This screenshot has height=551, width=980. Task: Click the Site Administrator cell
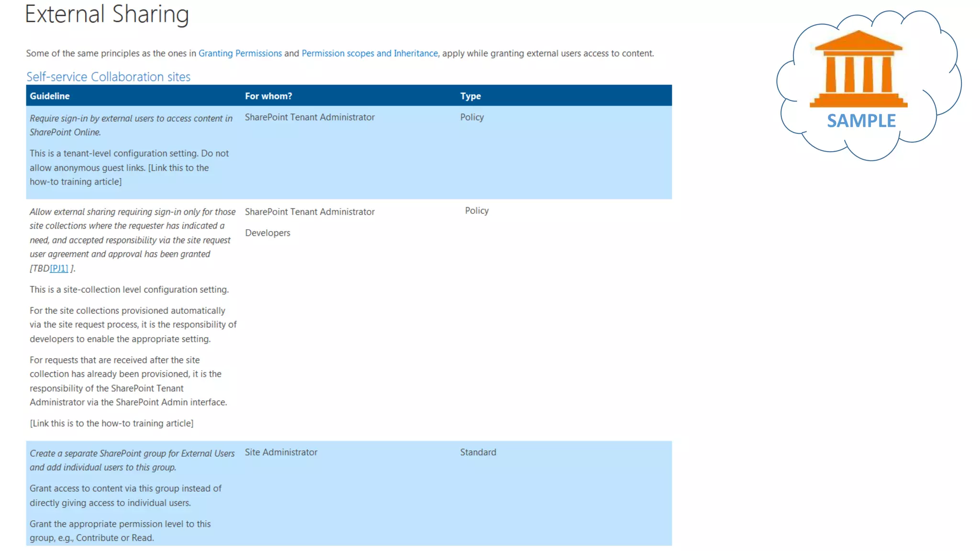[281, 452]
